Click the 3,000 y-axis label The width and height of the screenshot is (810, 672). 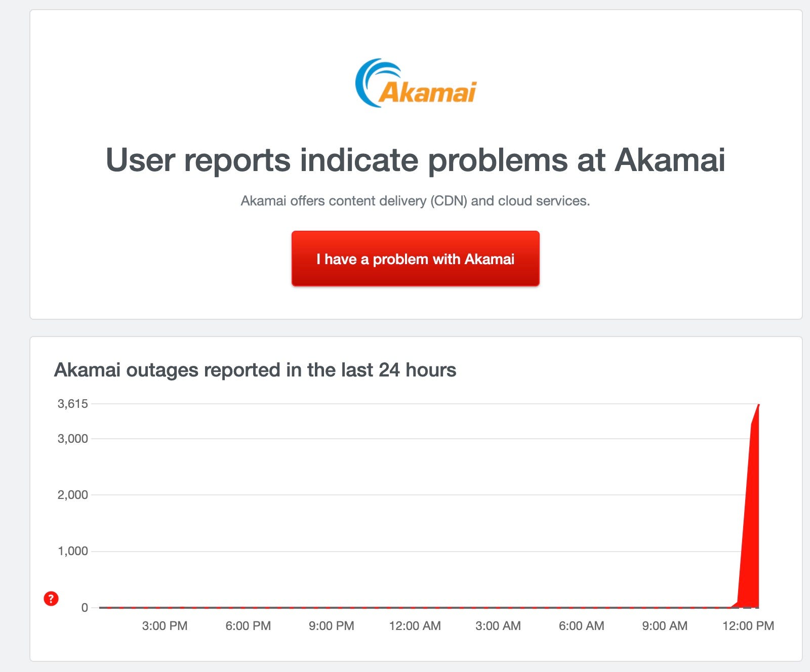pyautogui.click(x=73, y=439)
